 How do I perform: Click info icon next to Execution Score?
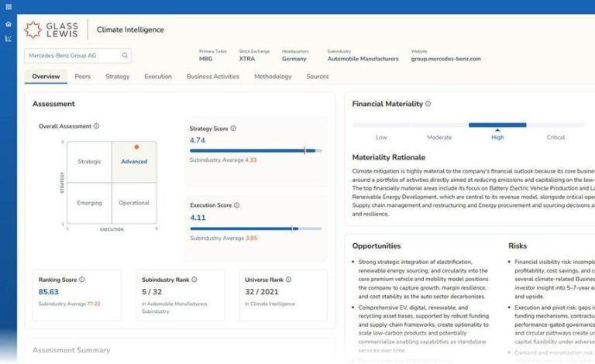pos(236,205)
